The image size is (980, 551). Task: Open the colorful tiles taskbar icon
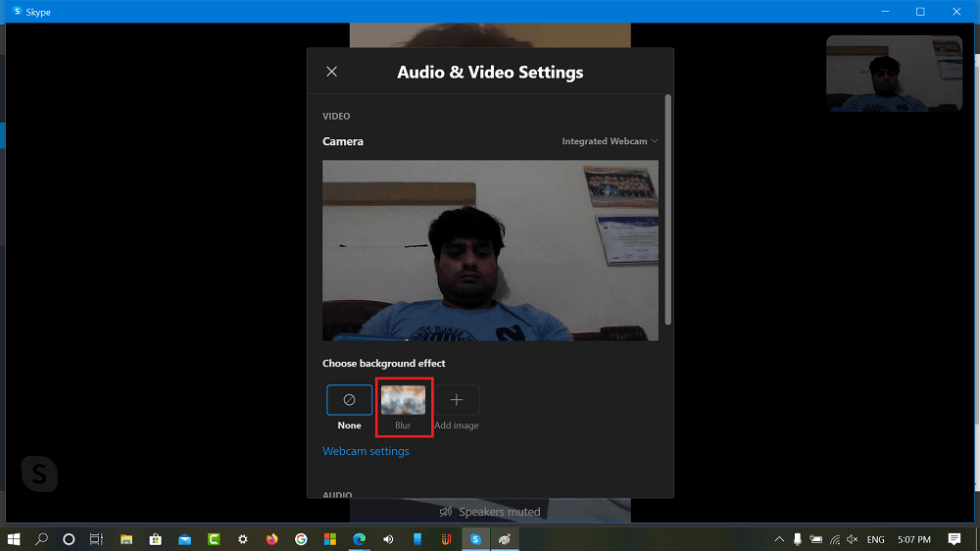click(x=330, y=539)
